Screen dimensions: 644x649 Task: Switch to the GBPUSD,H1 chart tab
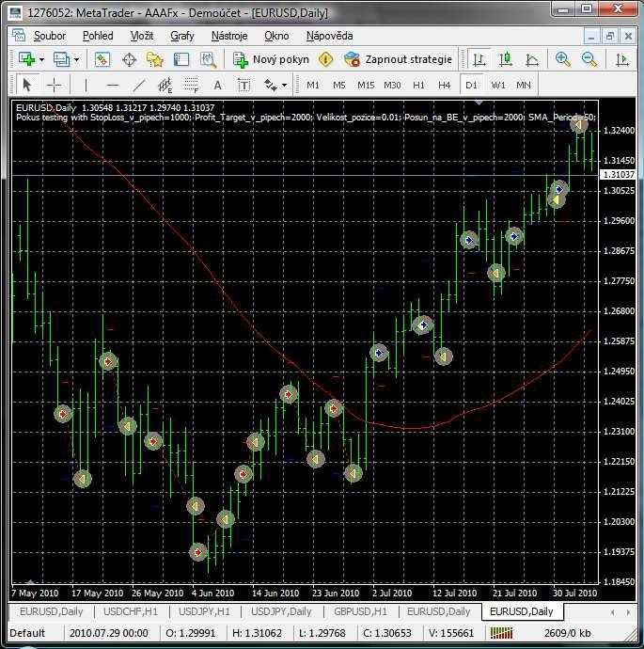[x=360, y=611]
